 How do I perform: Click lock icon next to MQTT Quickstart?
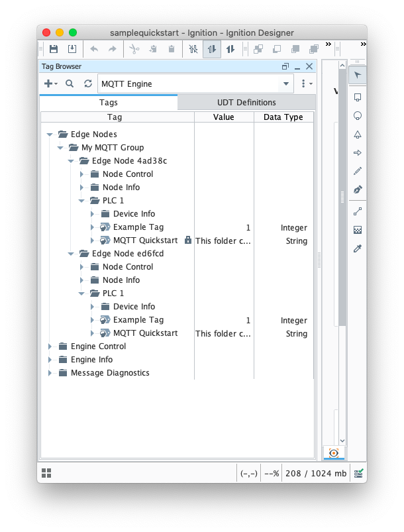point(188,240)
